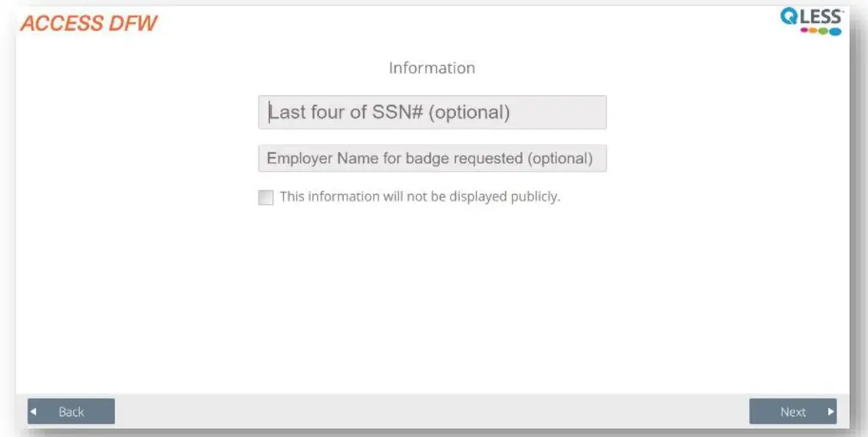The image size is (868, 437).
Task: Tick the information not displayed publicly checkbox
Action: (266, 198)
